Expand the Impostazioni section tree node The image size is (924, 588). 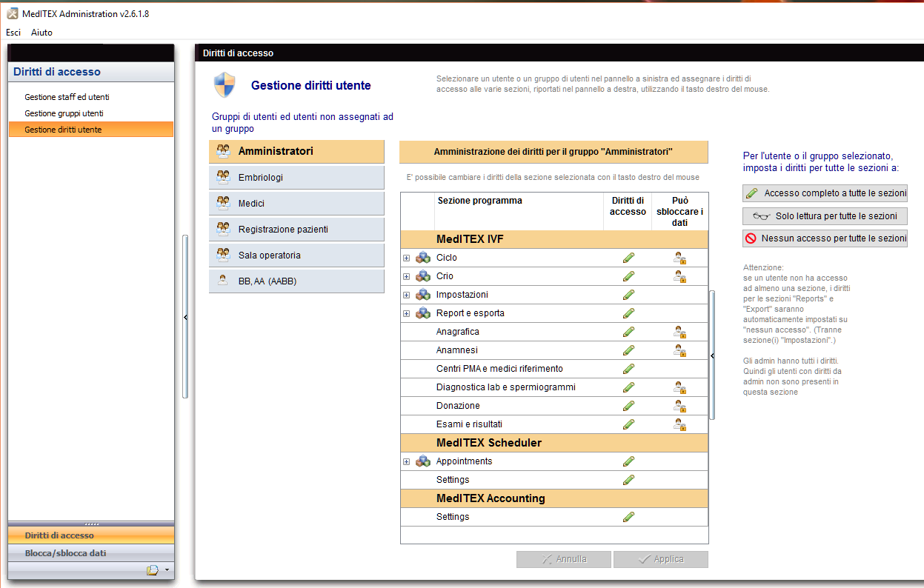(x=406, y=295)
